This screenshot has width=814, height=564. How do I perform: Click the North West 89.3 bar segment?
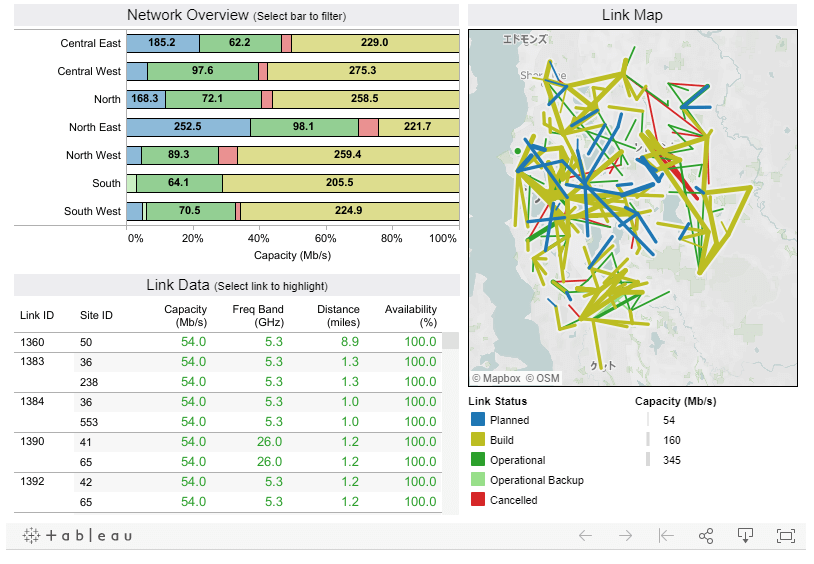(x=180, y=155)
